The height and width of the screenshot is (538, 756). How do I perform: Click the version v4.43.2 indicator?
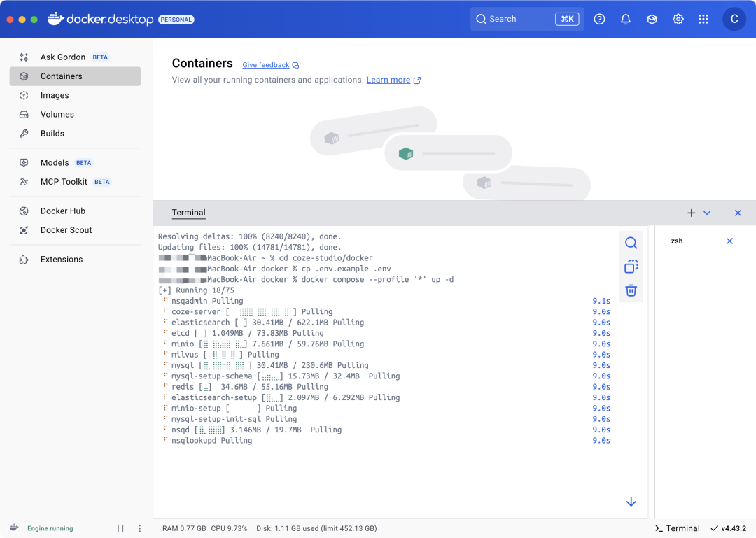729,528
